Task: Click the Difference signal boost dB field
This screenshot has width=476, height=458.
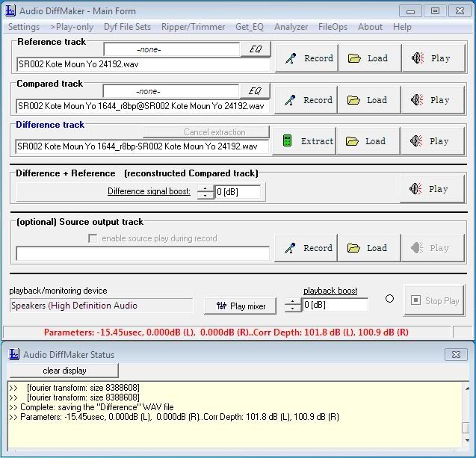Action: (238, 192)
